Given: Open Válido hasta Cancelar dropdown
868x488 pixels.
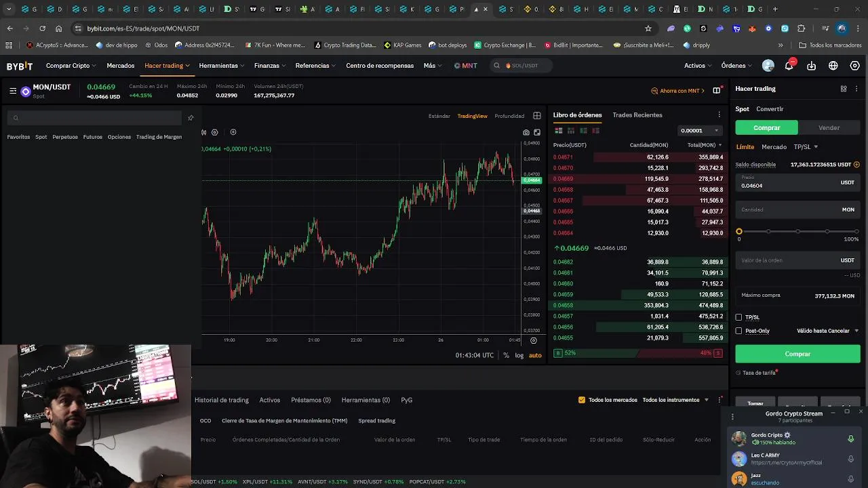Looking at the screenshot, I should coord(828,331).
